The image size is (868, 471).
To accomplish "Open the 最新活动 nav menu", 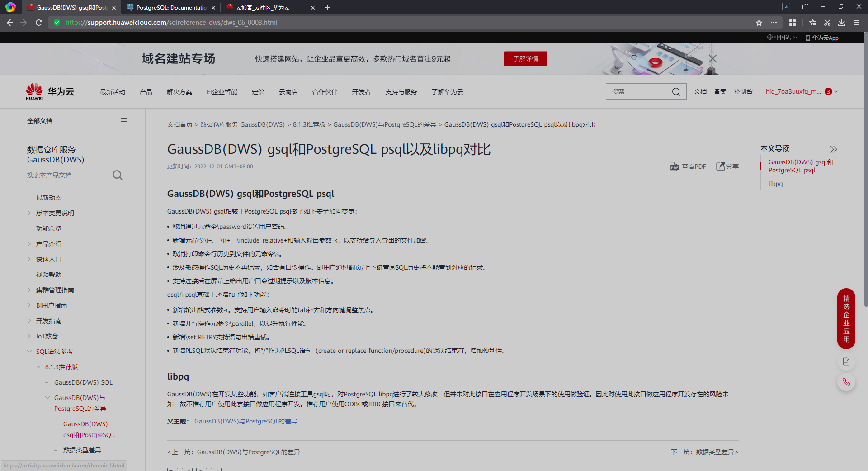I will pyautogui.click(x=113, y=92).
